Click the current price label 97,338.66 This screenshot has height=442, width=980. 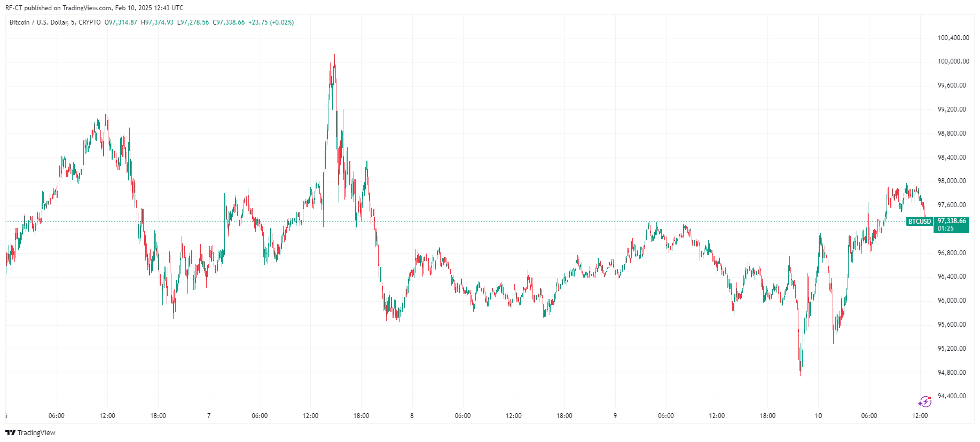(x=952, y=221)
